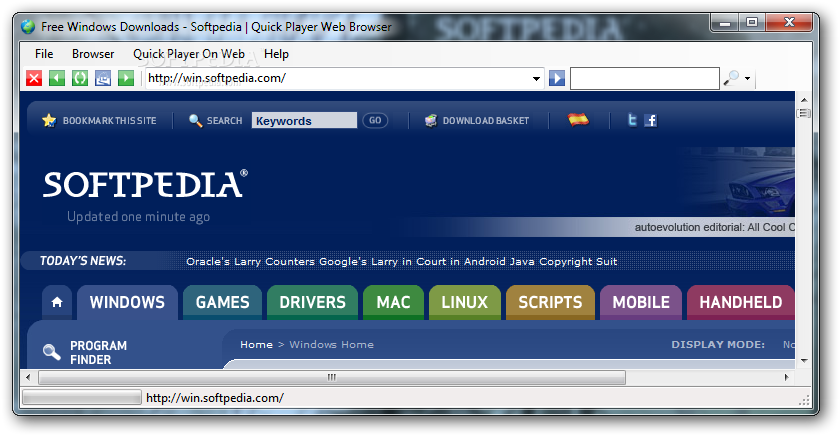
Task: Click the Softpedia logo
Action: pos(145,184)
